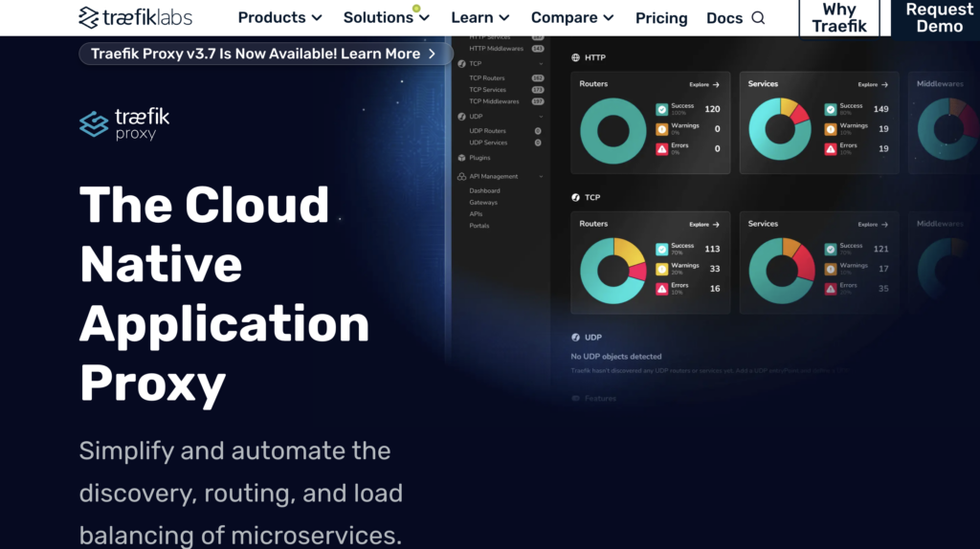Click HTTP Services Success check icon
980x549 pixels.
click(831, 109)
